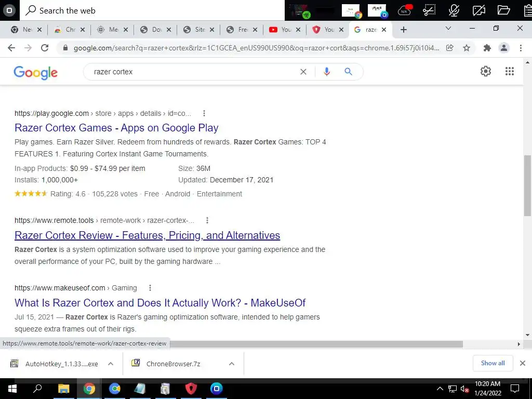
Task: Open options for the makeuseof.com result
Action: click(x=150, y=288)
